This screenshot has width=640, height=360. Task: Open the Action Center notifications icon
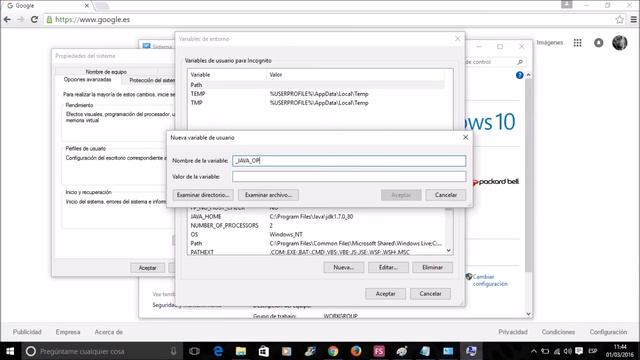point(579,351)
